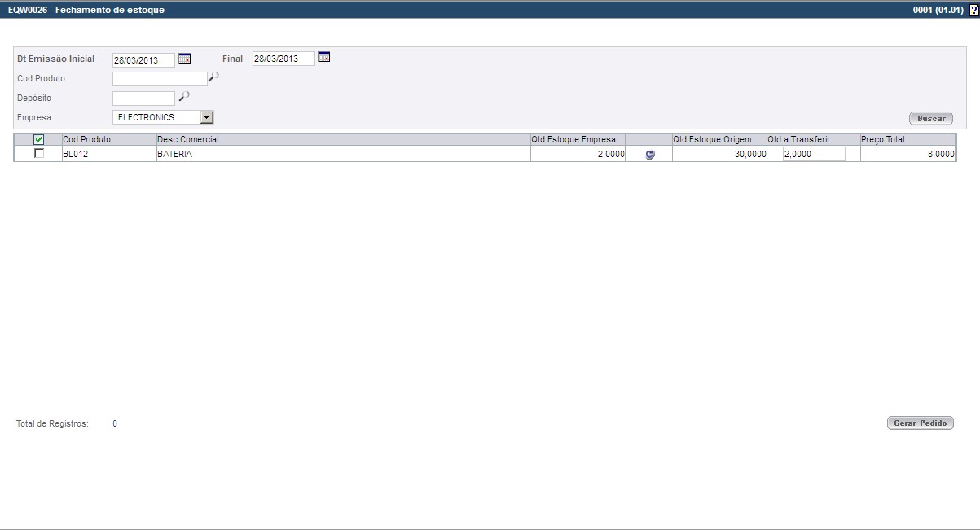Focus the Dt Emissão Inicial date field
This screenshot has width=980, height=530.
(143, 60)
